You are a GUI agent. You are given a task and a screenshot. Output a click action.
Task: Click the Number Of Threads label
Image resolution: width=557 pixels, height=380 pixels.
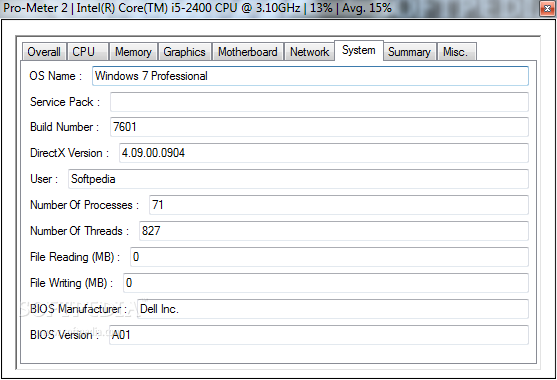80,231
